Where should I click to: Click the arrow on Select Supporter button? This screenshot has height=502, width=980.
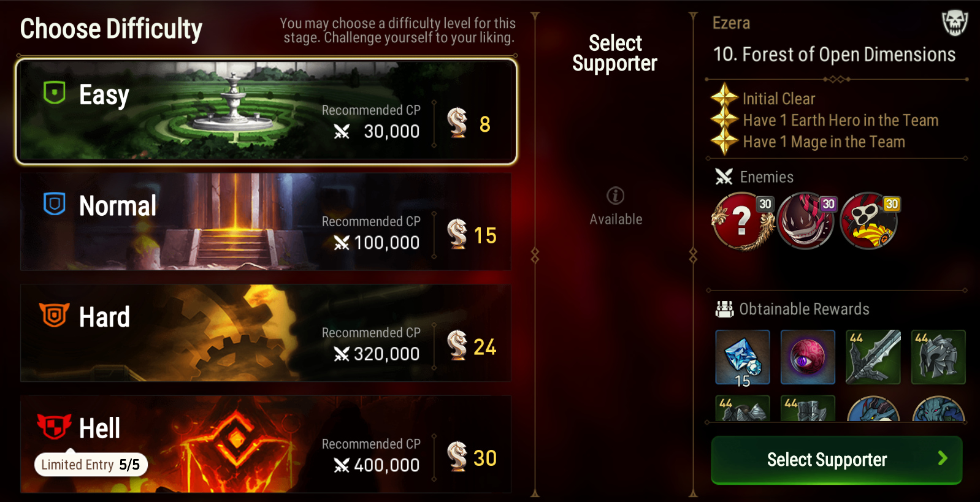coord(943,458)
